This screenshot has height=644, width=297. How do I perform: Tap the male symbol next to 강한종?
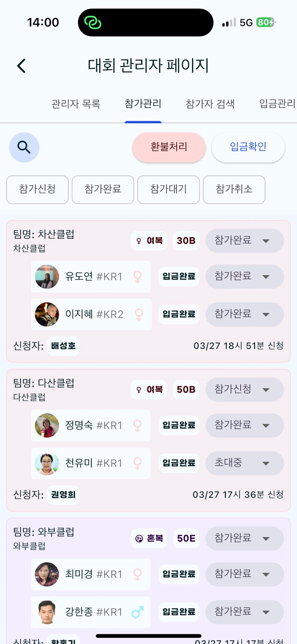pos(138,612)
